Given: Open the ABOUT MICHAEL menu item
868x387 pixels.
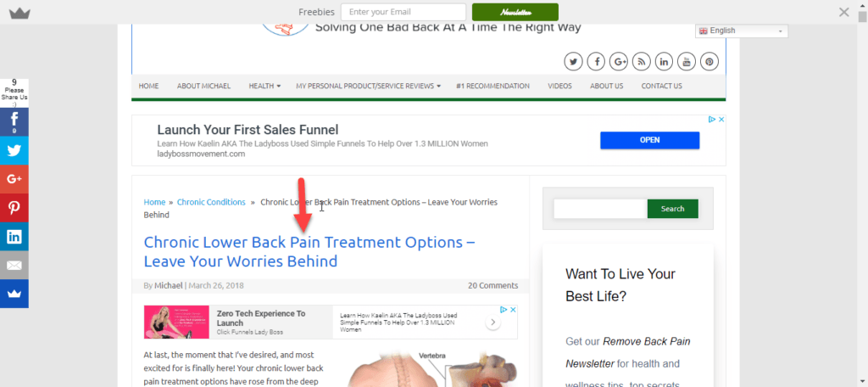Looking at the screenshot, I should [x=203, y=86].
